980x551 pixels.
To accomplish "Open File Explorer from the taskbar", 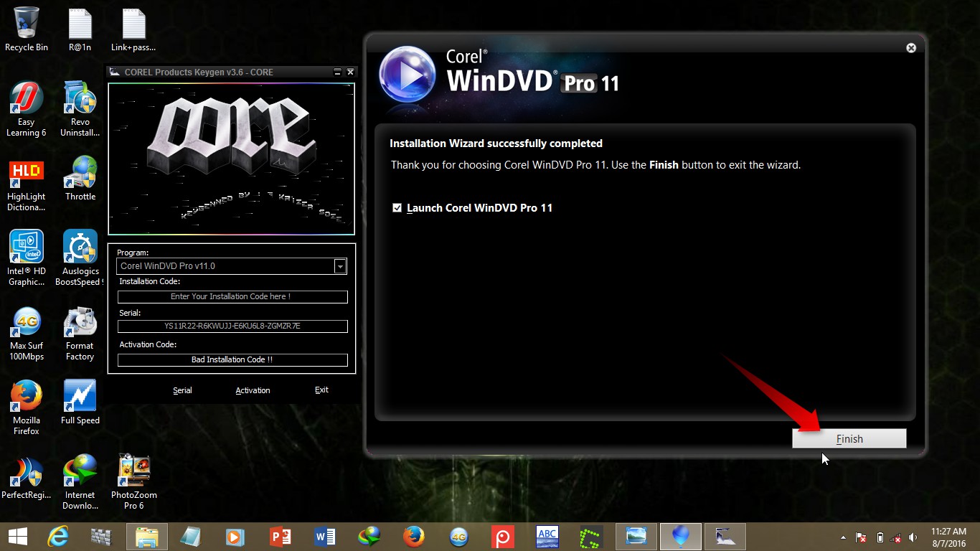I will tap(146, 537).
